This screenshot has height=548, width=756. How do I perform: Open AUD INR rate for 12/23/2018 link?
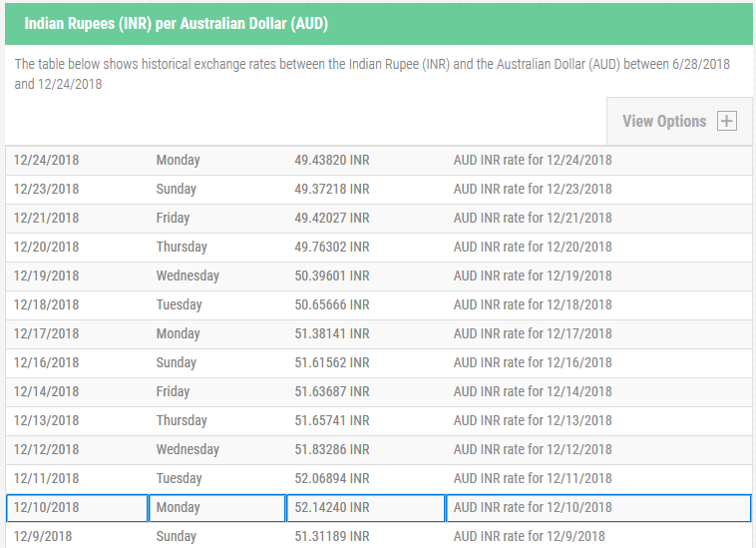(x=533, y=189)
